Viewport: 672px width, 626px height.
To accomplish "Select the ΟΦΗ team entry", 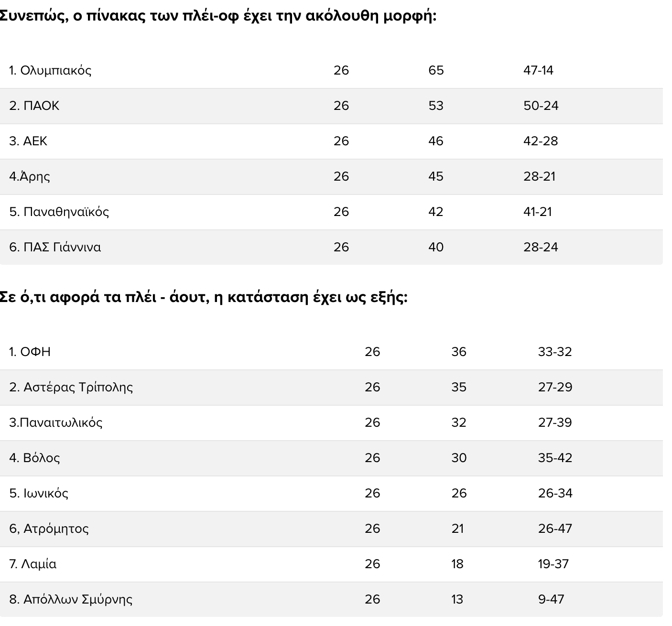I will [x=30, y=352].
